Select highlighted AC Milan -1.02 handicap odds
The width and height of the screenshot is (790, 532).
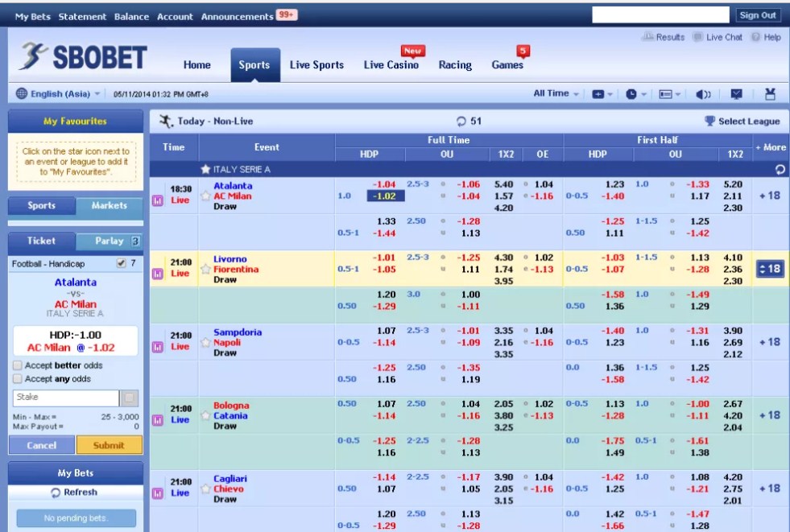[386, 196]
